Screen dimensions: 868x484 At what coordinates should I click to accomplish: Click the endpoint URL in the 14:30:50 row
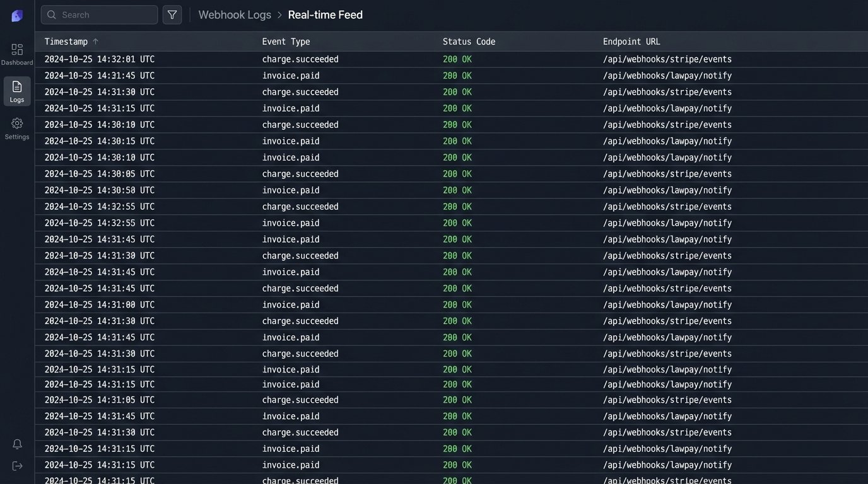click(667, 190)
